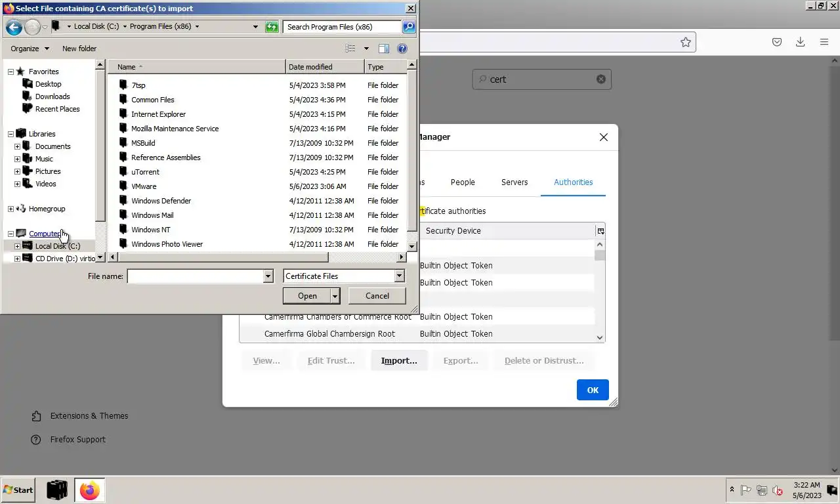840x504 pixels.
Task: Switch to the Servers tab
Action: click(514, 182)
